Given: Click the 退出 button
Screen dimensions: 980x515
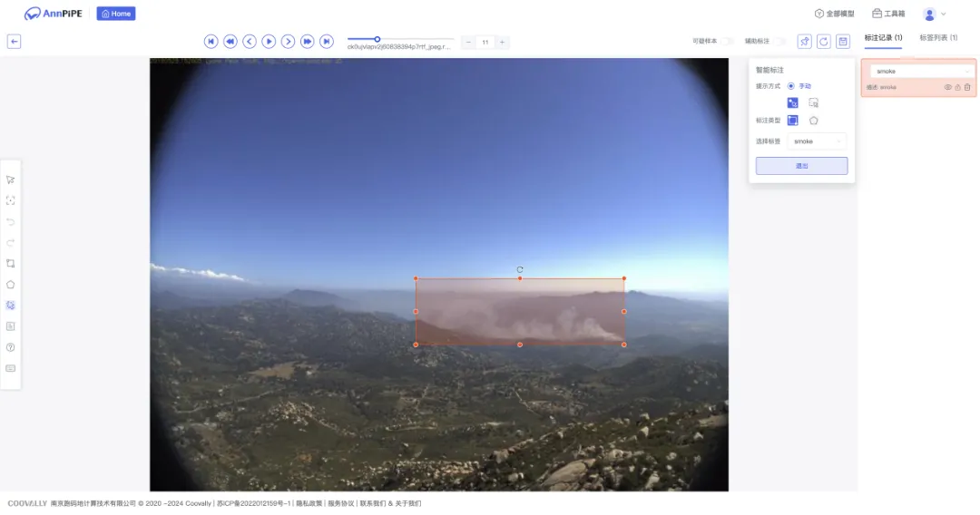Looking at the screenshot, I should click(801, 166).
